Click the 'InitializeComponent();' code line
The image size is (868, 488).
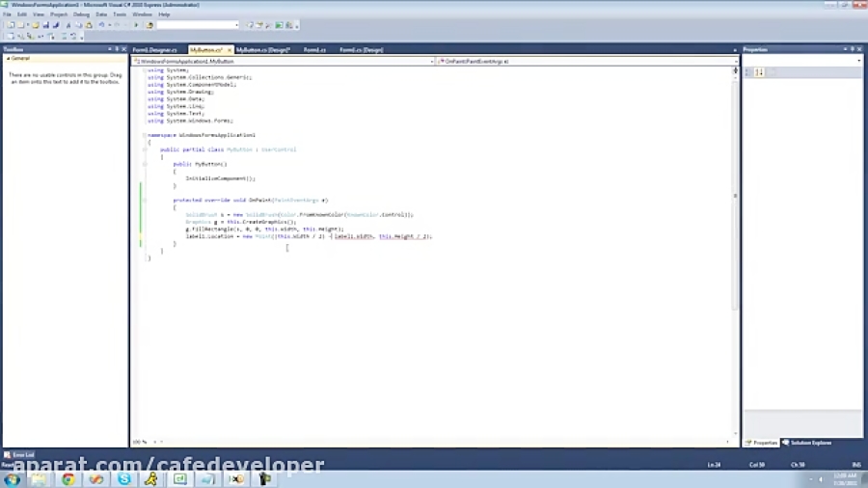tap(220, 178)
